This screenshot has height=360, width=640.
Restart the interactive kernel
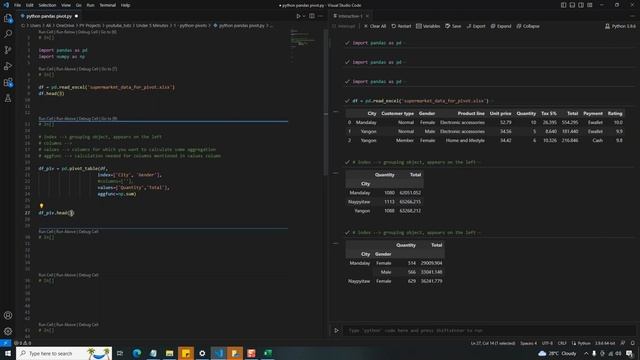[401, 26]
